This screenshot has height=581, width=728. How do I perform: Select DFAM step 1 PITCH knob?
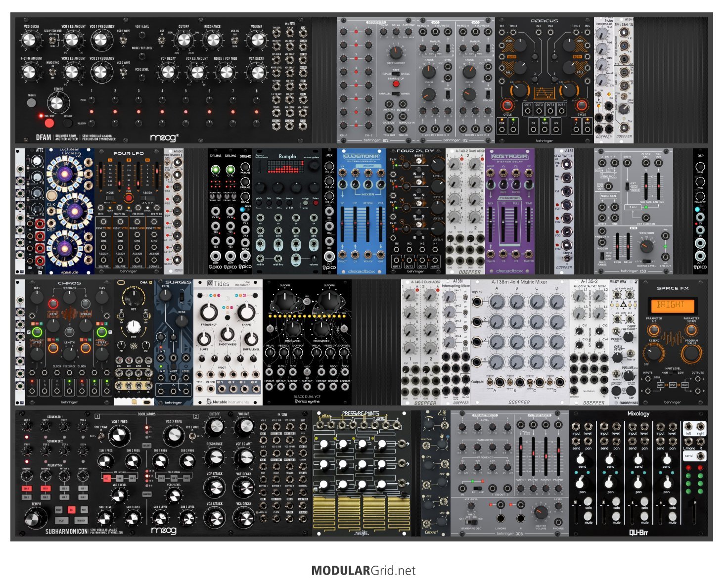coord(92,100)
